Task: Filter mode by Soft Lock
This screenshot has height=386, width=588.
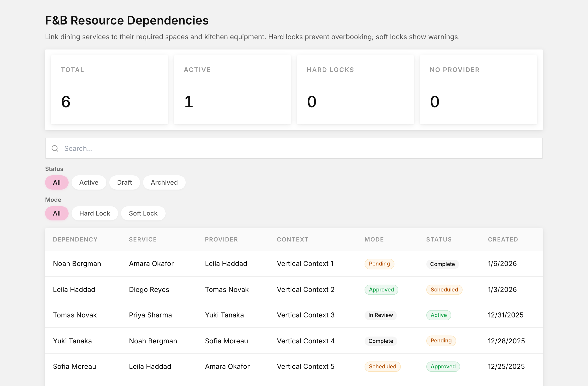Action: tap(143, 213)
